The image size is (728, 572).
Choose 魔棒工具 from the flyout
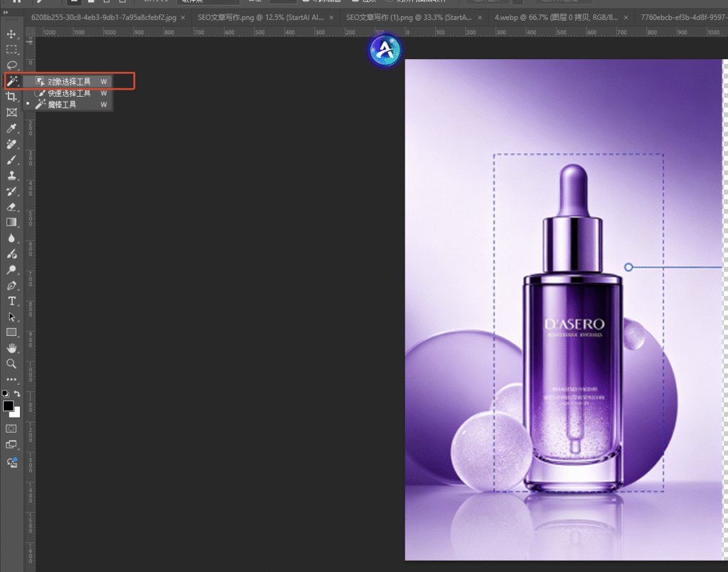click(x=68, y=105)
